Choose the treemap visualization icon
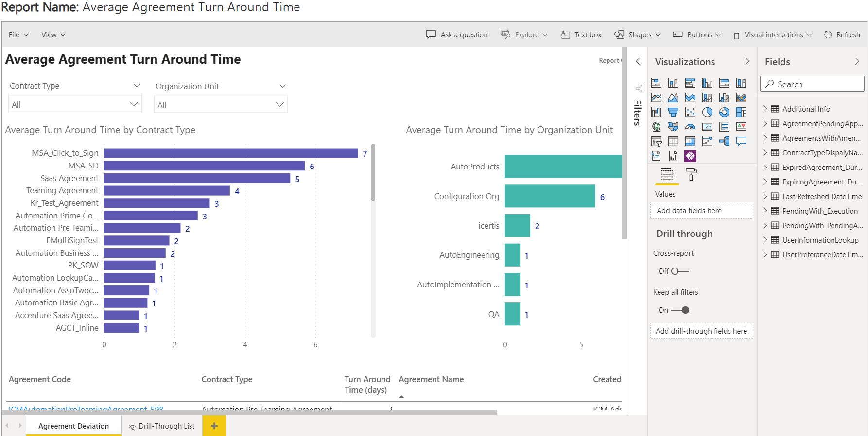Image resolution: width=868 pixels, height=436 pixels. (741, 112)
